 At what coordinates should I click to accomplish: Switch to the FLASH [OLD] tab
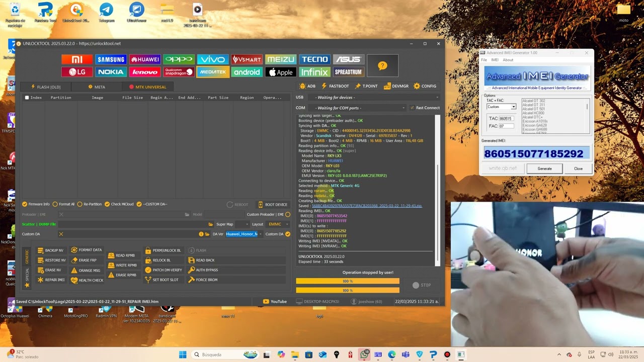[x=45, y=87]
